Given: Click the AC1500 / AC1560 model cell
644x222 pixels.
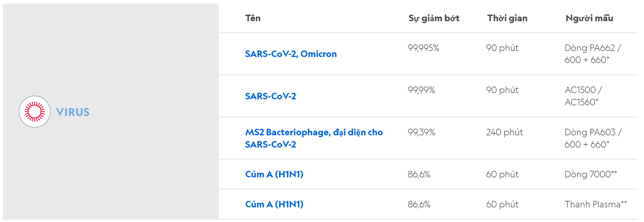Looking at the screenshot, I should tap(583, 96).
